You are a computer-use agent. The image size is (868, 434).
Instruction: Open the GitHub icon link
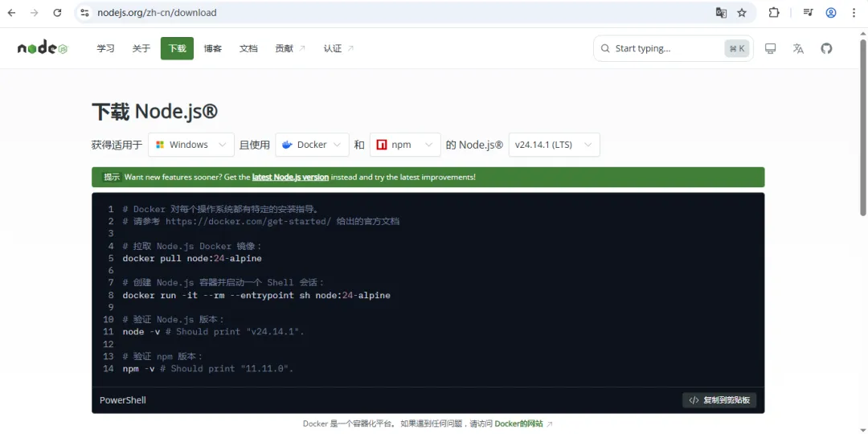coord(826,49)
